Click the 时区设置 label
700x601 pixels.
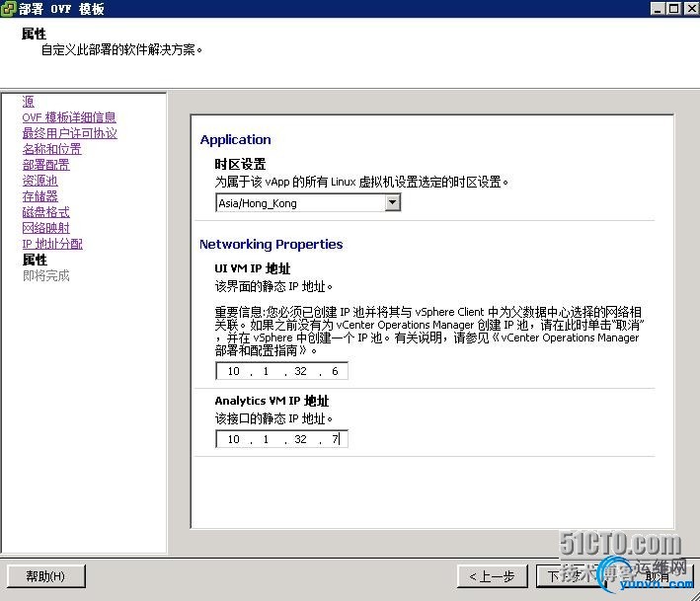click(240, 164)
